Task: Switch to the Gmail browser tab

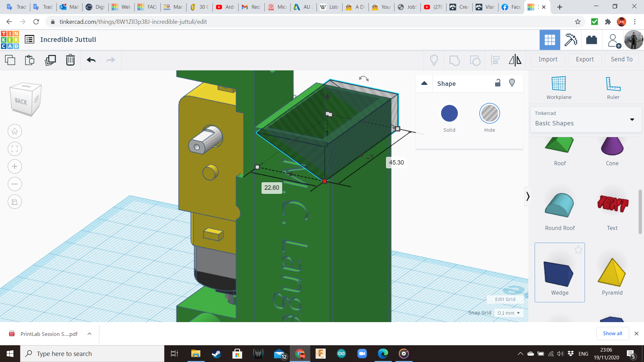Action: click(252, 7)
